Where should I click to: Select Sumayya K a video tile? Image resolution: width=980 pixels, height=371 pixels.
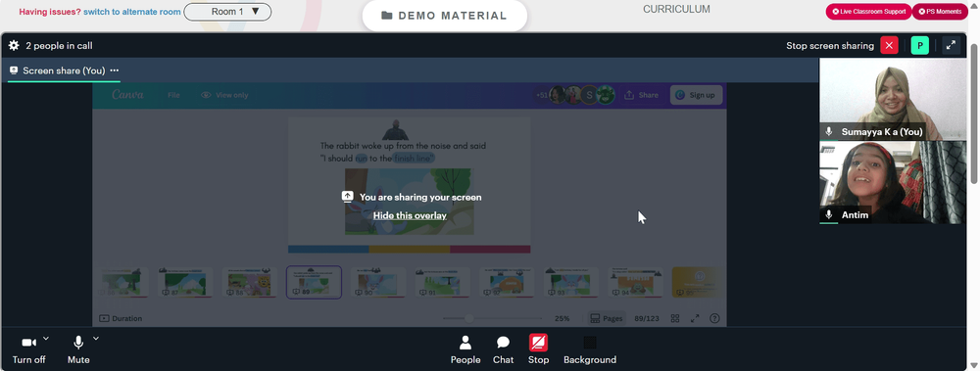pyautogui.click(x=893, y=99)
